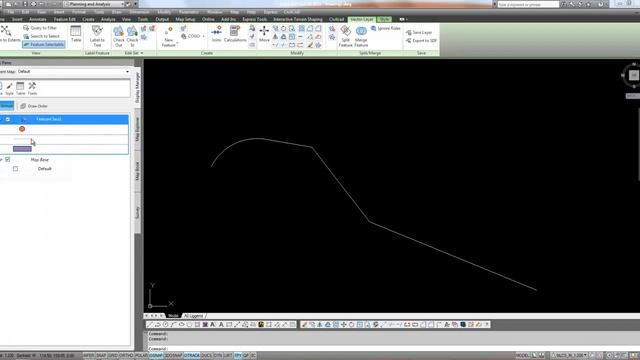
Task: Click the Style icon in task pane
Action: pos(9,88)
